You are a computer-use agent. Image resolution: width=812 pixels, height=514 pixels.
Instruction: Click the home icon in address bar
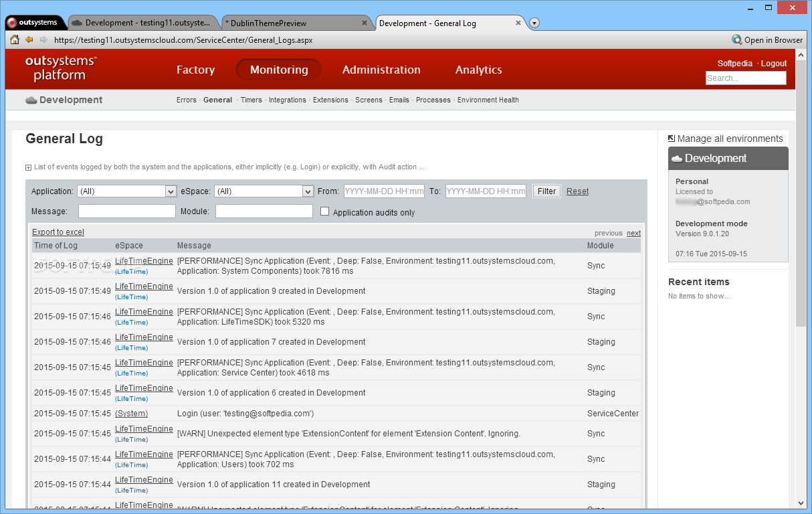(x=15, y=39)
